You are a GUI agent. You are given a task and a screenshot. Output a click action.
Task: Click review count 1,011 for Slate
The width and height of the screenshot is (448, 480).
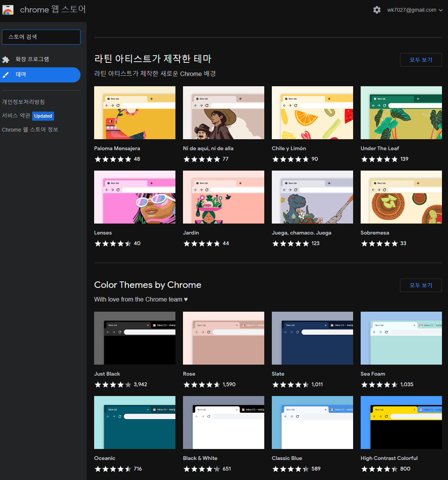click(x=317, y=384)
